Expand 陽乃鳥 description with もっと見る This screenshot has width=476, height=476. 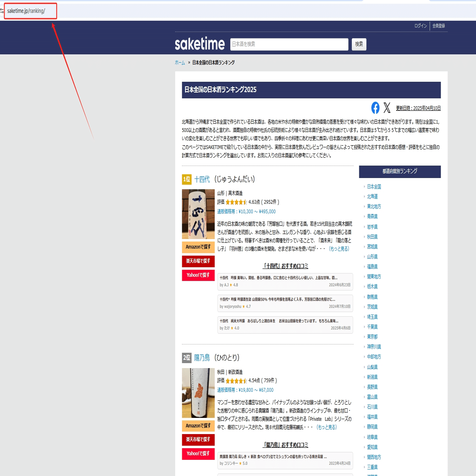(x=327, y=427)
